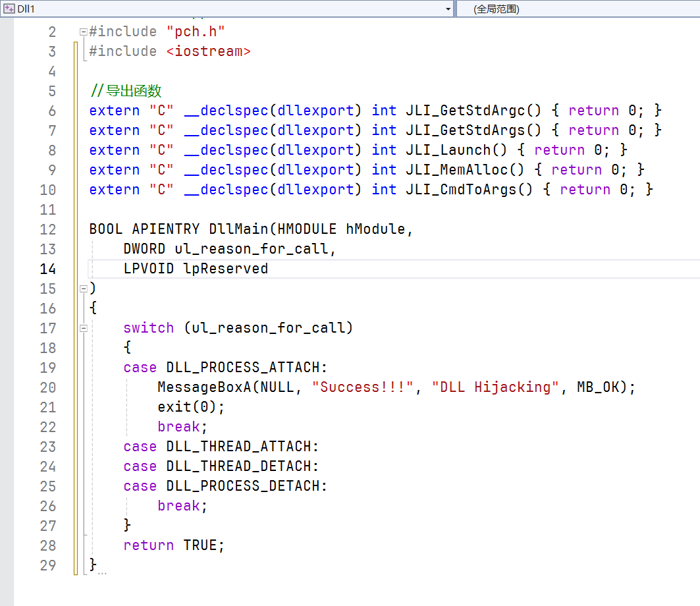Click HMODULE hModule parameter
Viewport: 700px width, 606px height.
(x=342, y=229)
